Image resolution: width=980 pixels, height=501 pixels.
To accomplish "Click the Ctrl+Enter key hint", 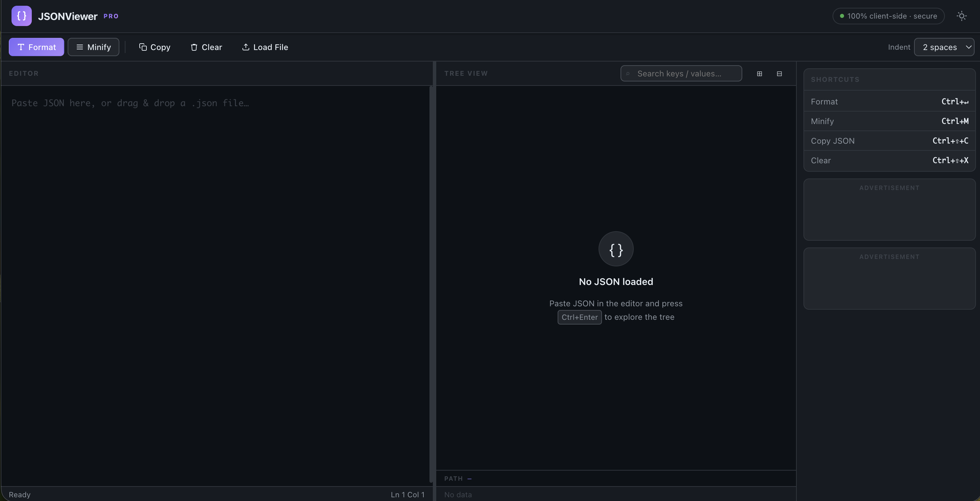I will click(x=579, y=317).
